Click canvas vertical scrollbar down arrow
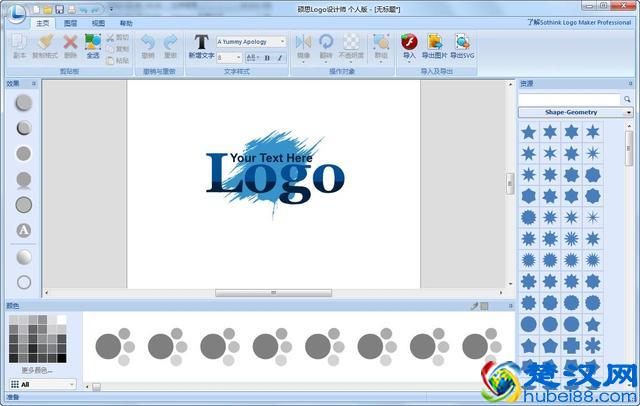This screenshot has height=406, width=640. click(x=510, y=284)
